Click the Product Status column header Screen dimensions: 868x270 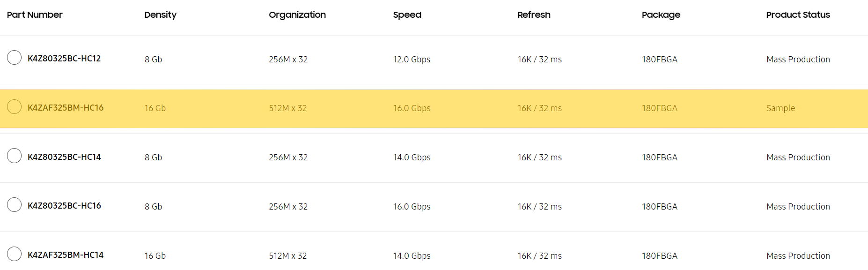click(798, 15)
